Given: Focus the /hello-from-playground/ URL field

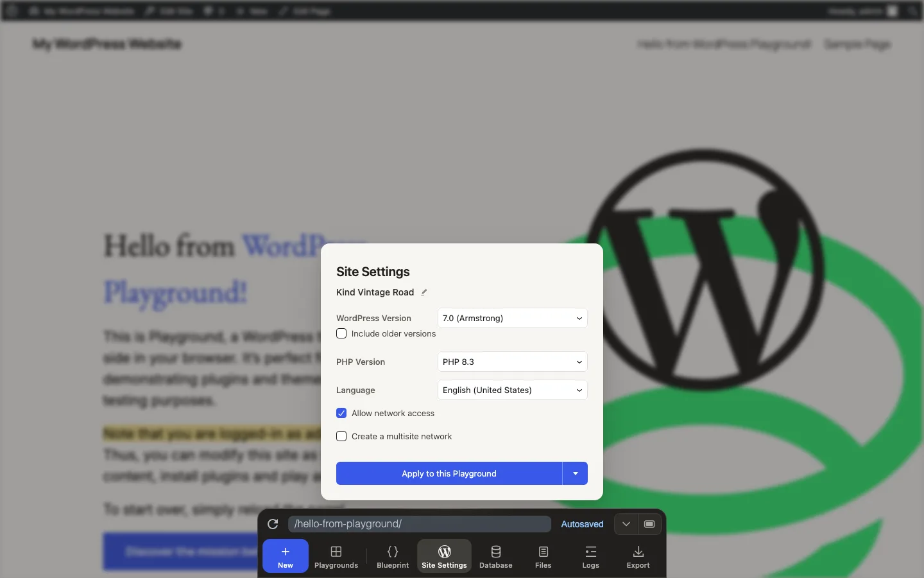Looking at the screenshot, I should 420,524.
